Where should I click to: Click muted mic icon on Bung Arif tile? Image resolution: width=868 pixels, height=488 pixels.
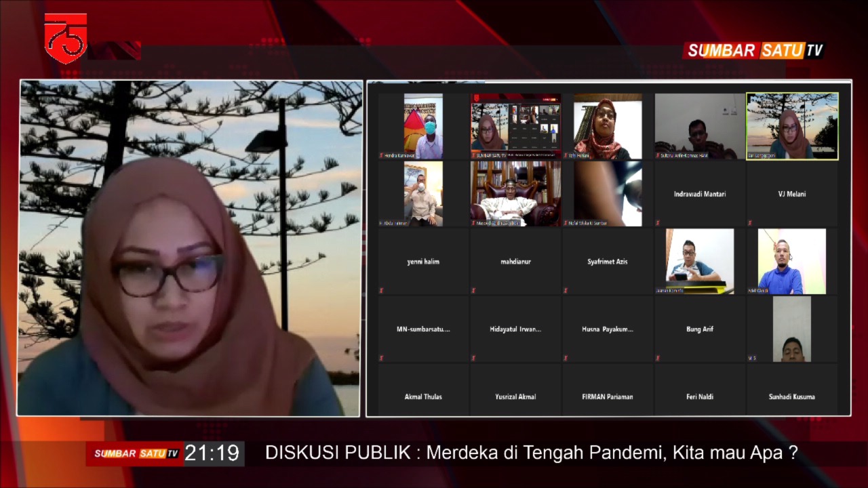658,358
